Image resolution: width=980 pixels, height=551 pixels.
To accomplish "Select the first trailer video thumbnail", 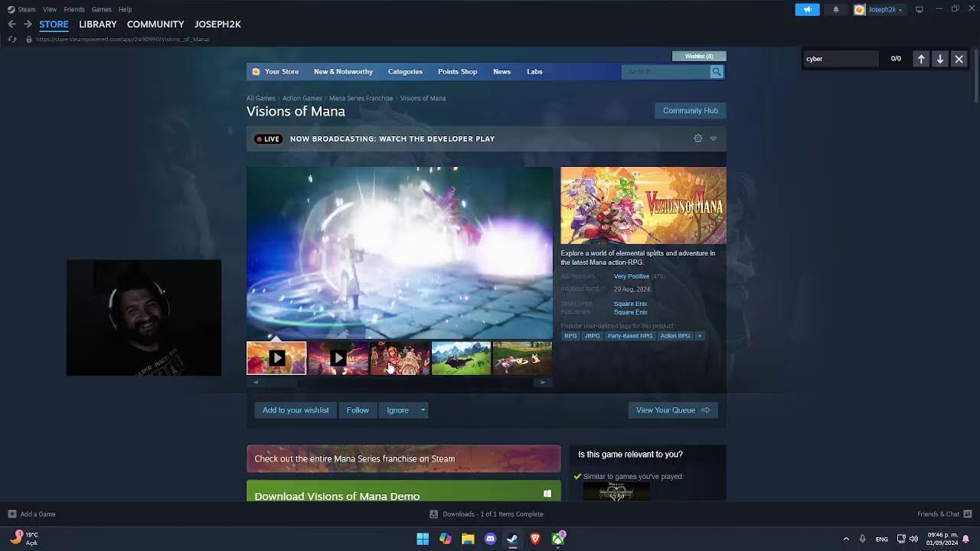I will 276,358.
